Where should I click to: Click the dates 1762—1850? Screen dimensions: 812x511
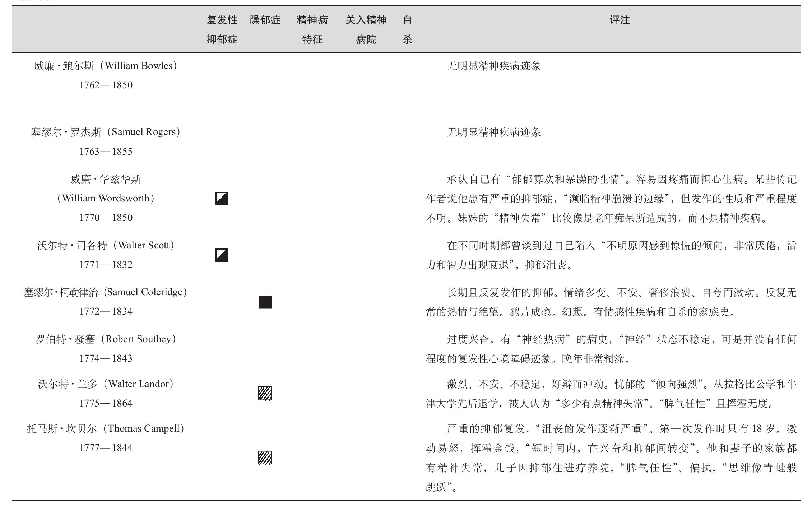coord(106,85)
